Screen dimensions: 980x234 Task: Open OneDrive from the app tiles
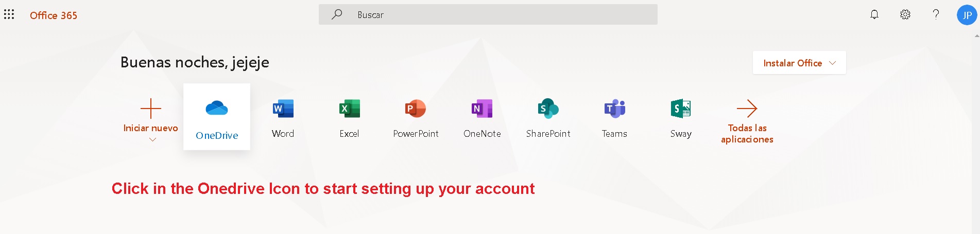tap(217, 117)
